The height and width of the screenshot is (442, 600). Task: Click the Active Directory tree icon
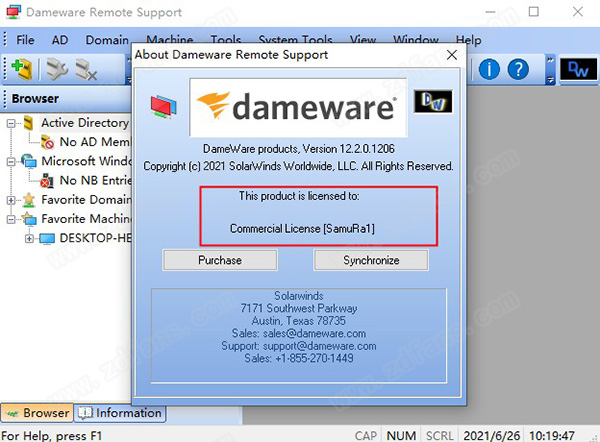tap(28, 123)
